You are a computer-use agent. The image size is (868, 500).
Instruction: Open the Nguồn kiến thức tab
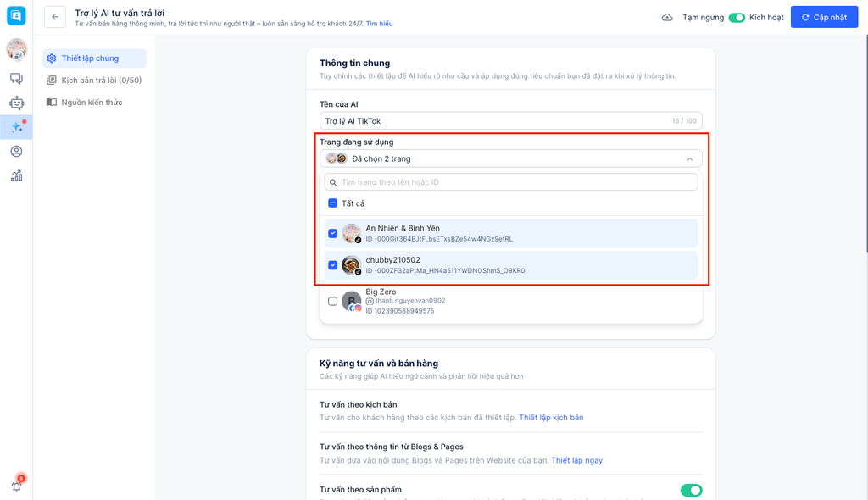coord(92,103)
